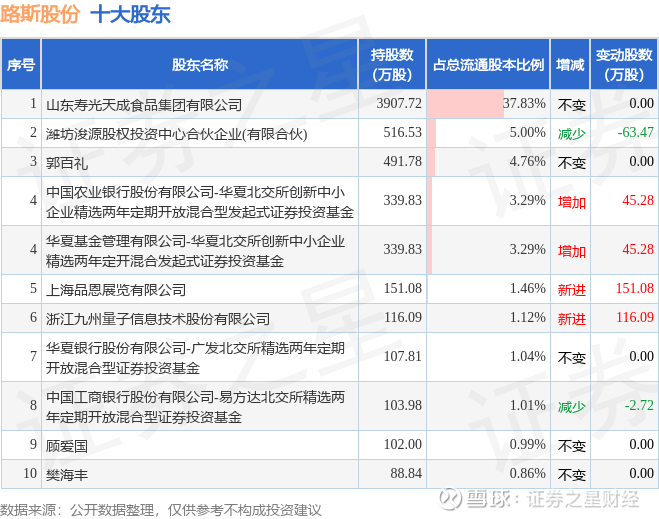
Task: Click the 102.00 holdings value
Action: click(x=403, y=444)
